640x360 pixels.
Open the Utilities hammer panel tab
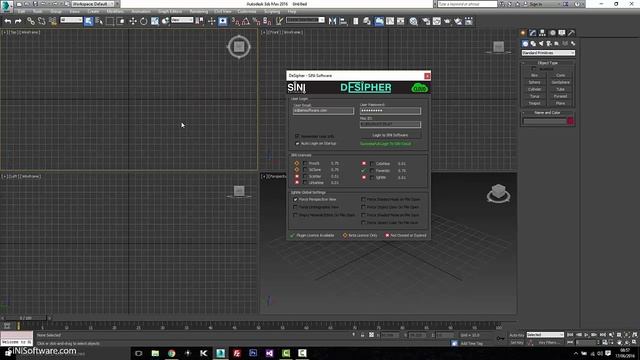point(571,33)
